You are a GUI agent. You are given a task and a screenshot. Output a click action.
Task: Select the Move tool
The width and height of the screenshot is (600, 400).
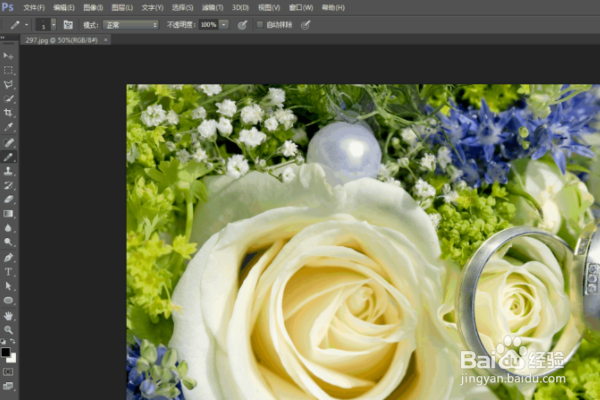[8, 56]
